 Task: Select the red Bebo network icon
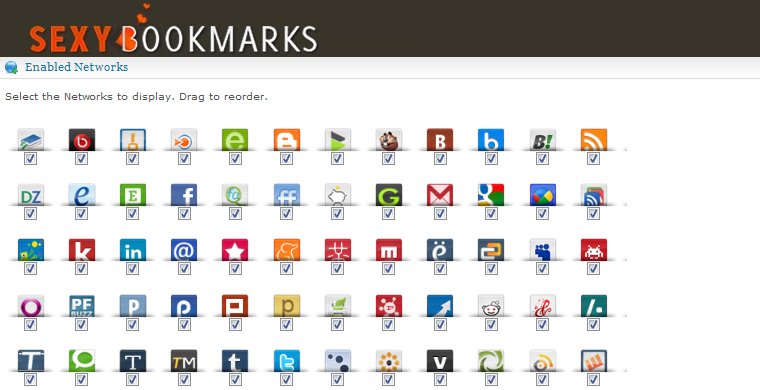coord(81,140)
